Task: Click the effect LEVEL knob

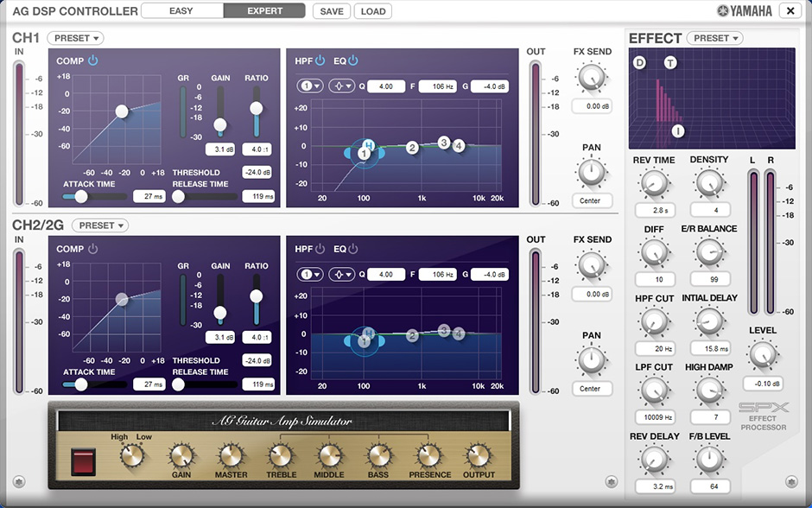Action: [x=763, y=355]
